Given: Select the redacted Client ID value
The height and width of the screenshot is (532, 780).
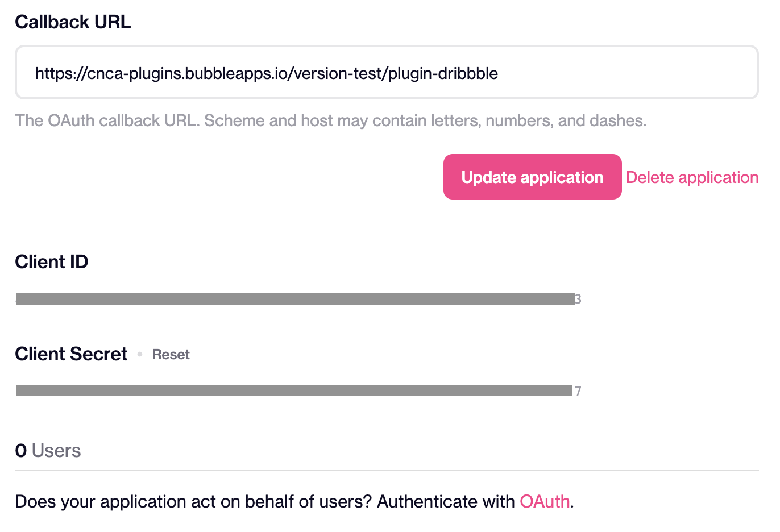Looking at the screenshot, I should (x=296, y=299).
